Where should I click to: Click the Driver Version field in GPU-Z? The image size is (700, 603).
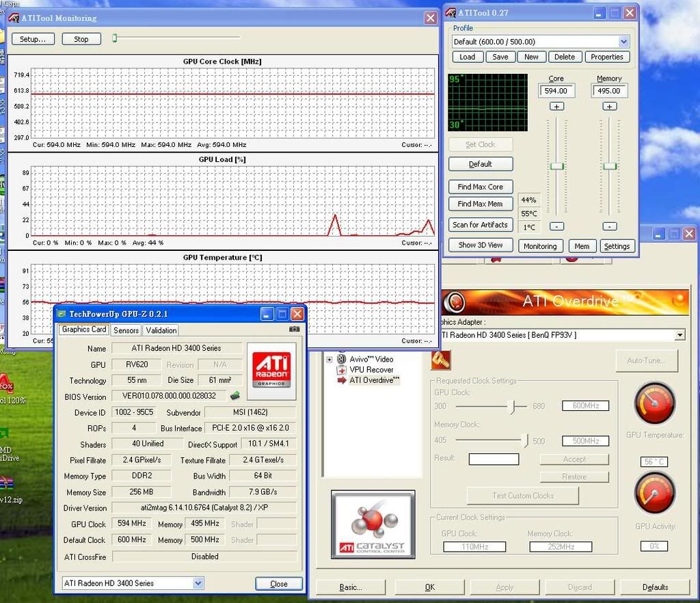coord(204,507)
